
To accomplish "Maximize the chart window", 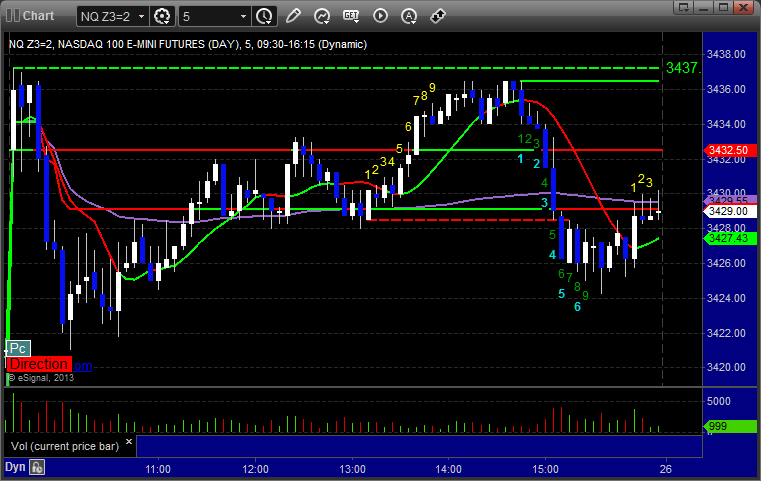I will pos(724,7).
